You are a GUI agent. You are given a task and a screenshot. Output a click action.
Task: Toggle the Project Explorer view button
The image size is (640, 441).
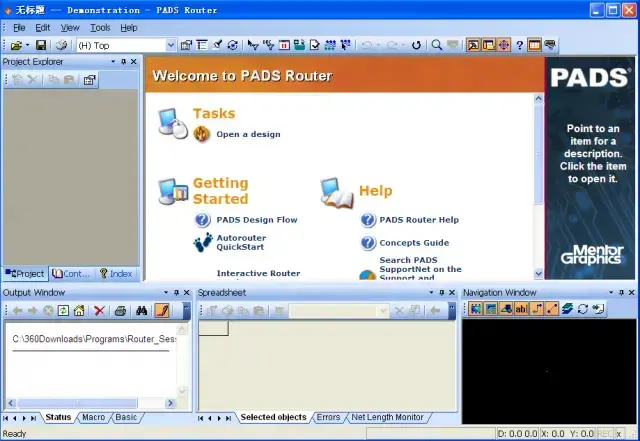coord(489,45)
